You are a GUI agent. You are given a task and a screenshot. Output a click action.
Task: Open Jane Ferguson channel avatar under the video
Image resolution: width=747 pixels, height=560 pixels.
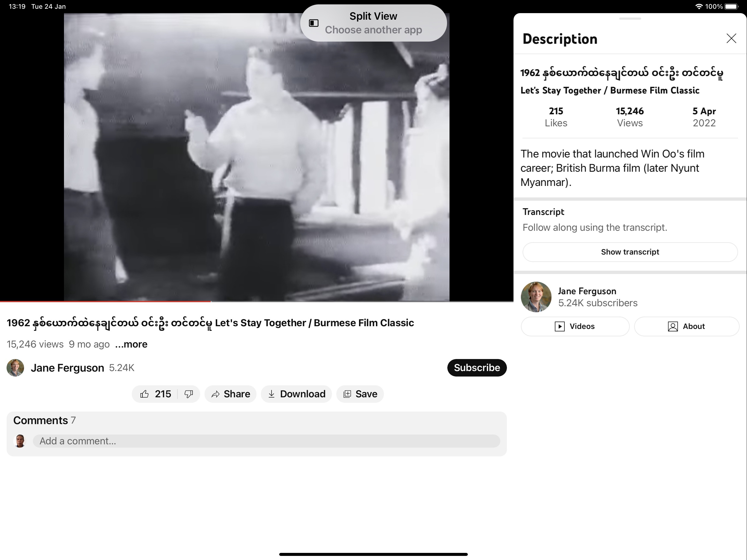(x=15, y=367)
